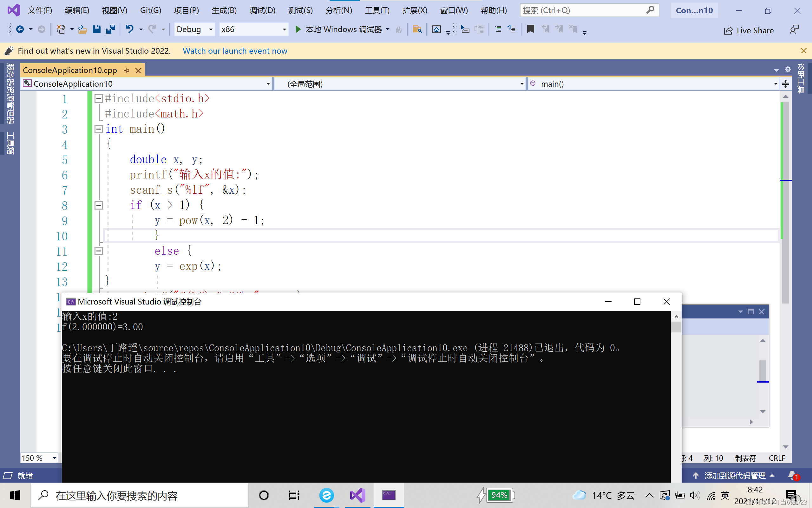Screen dimensions: 812x508
Task: Click the navigate forward arrow icon
Action: click(42, 30)
